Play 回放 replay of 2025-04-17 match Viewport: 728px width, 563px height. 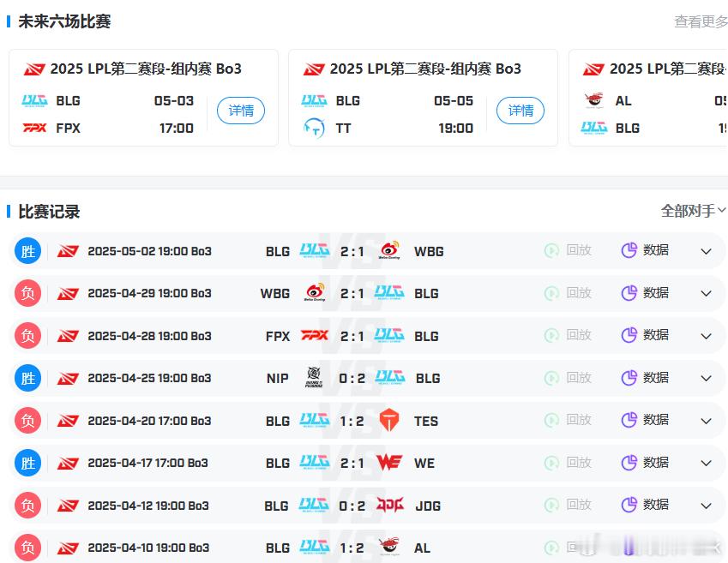point(568,463)
